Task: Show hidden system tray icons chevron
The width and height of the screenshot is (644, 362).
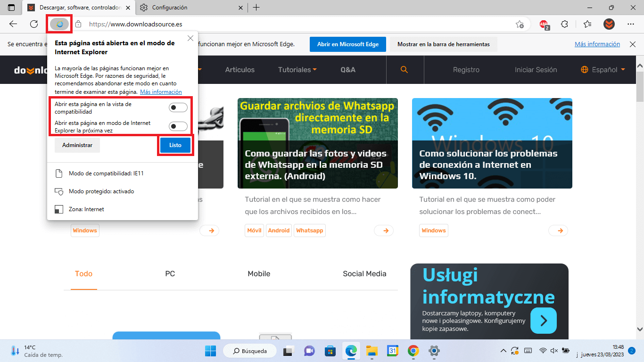Action: (504, 351)
